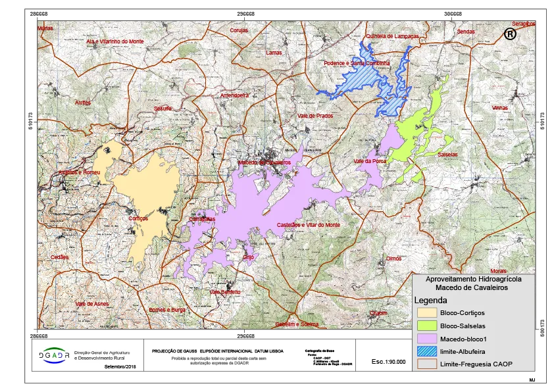
Task: Click the registered trademark R symbol
Action: pyautogui.click(x=510, y=34)
